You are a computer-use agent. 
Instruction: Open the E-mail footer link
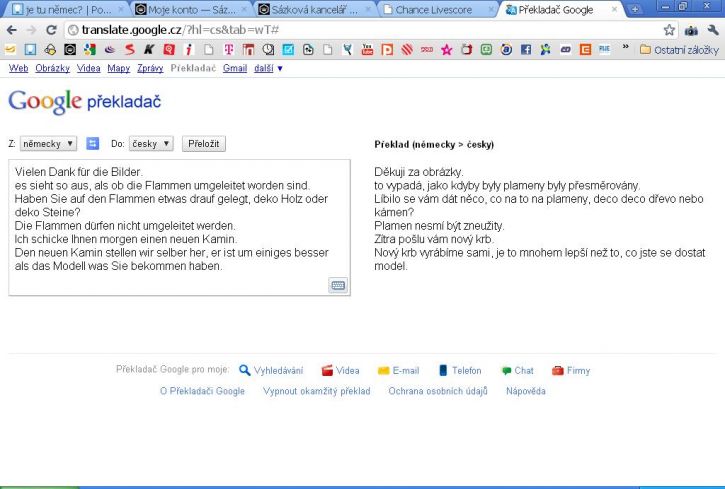(399, 370)
